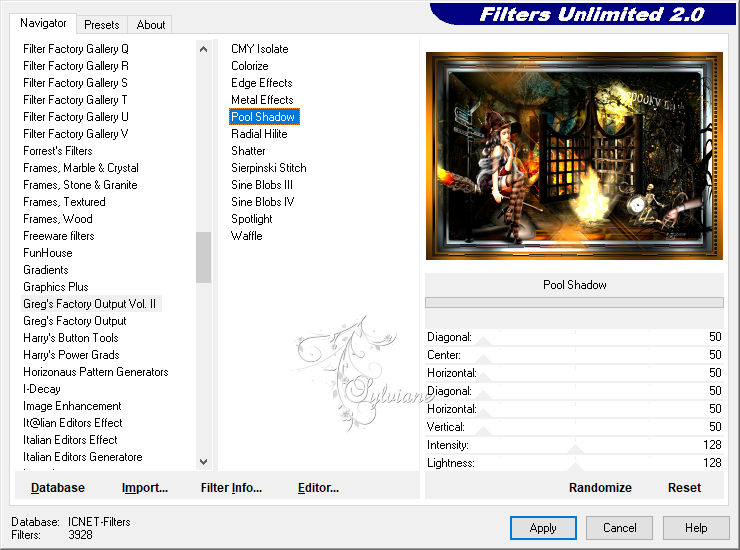This screenshot has width=740, height=550.
Task: Select Frames, Marble & Crystal category
Action: tap(81, 168)
